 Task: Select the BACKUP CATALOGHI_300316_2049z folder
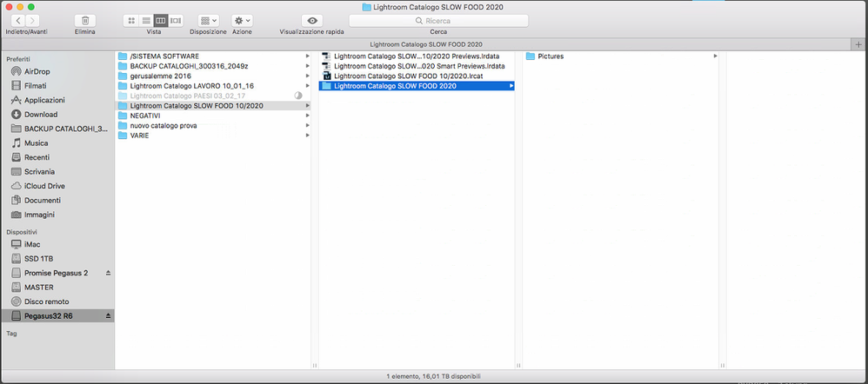coord(213,66)
